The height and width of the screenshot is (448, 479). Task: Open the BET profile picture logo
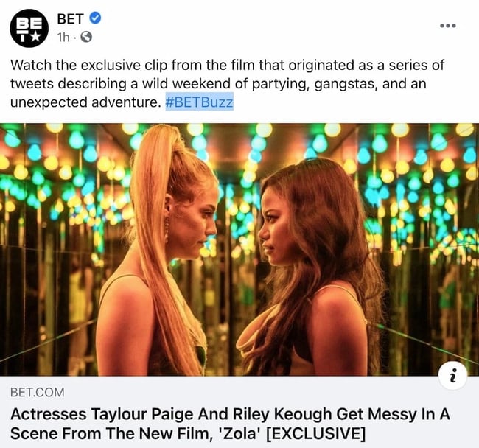point(29,28)
